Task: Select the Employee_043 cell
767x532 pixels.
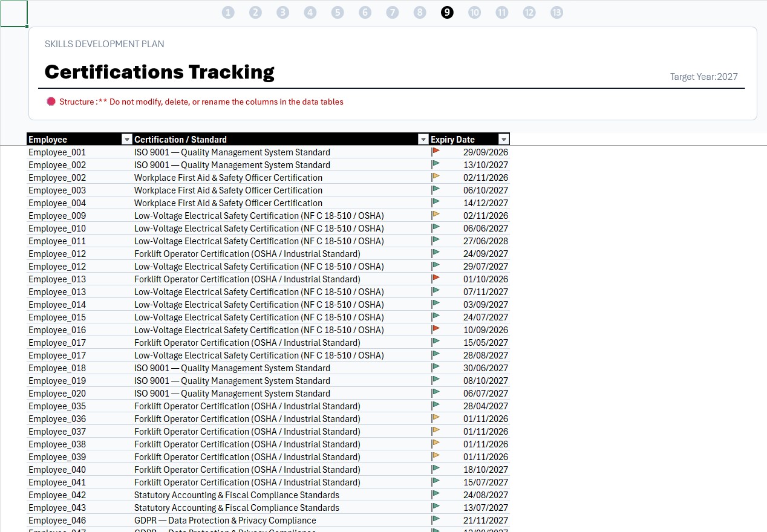Action: (x=80, y=508)
